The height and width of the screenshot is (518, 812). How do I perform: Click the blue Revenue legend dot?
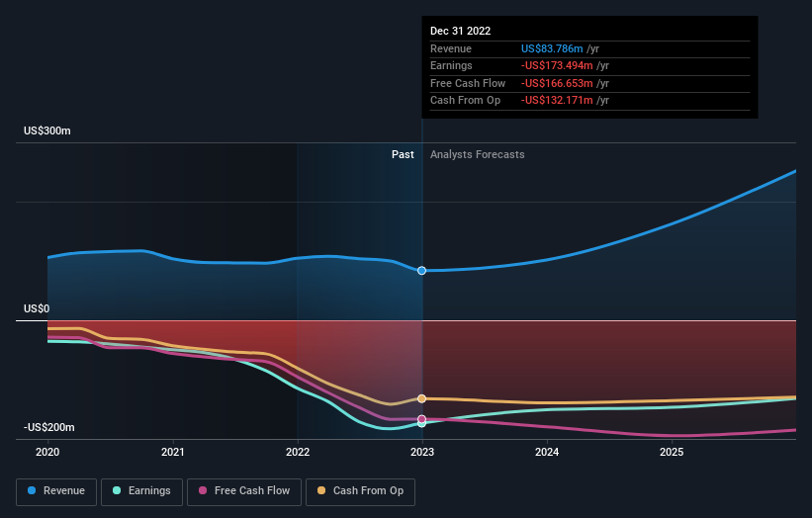pyautogui.click(x=32, y=490)
